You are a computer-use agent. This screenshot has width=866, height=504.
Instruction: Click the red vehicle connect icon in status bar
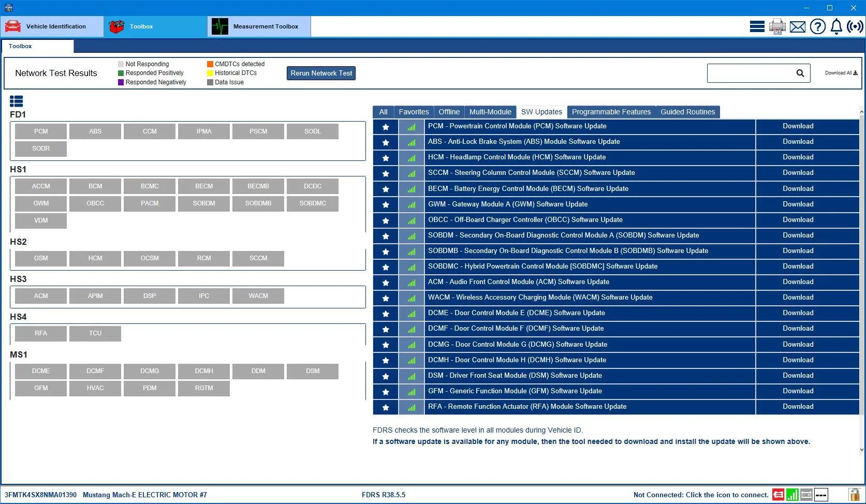click(778, 495)
